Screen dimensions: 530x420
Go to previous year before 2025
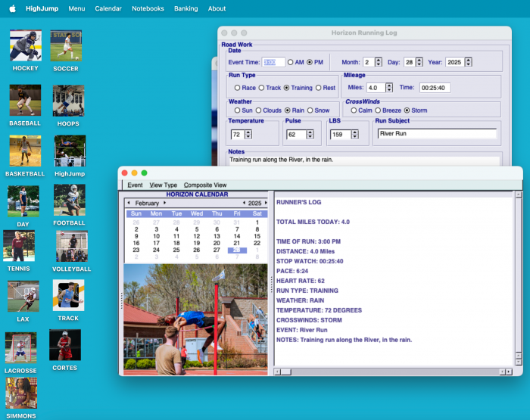(244, 203)
